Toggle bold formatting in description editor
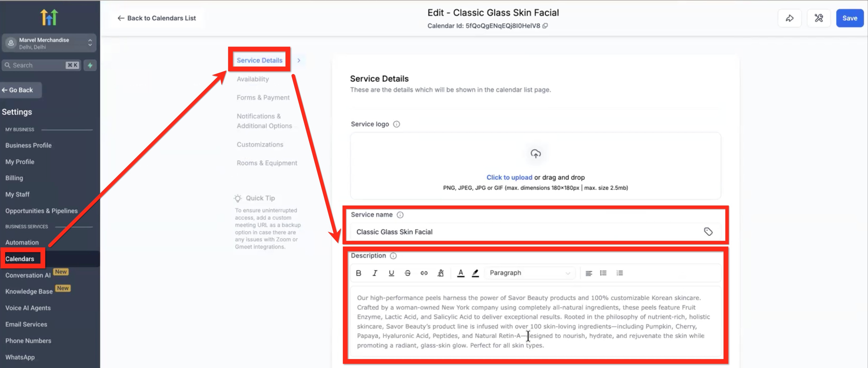 [x=358, y=273]
